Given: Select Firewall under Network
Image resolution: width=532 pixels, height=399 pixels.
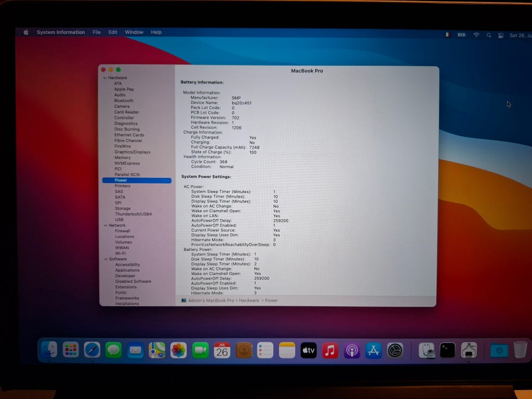Looking at the screenshot, I should coord(122,231).
